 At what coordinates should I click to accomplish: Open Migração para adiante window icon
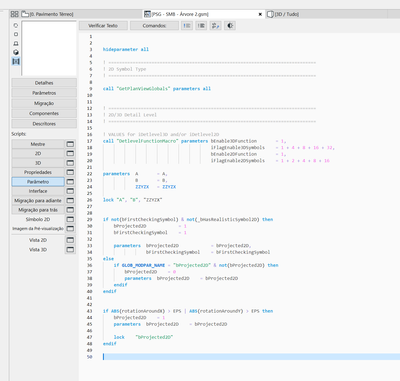point(70,200)
